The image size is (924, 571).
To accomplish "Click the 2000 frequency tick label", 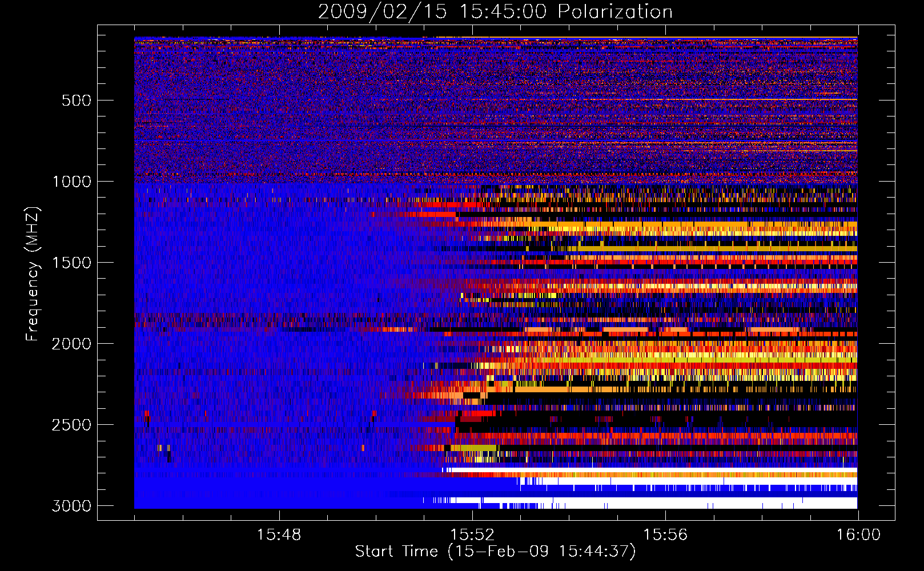I will (x=71, y=344).
